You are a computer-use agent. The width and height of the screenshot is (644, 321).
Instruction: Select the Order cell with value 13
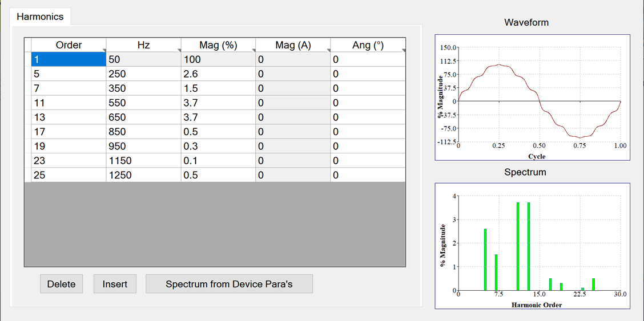(69, 117)
